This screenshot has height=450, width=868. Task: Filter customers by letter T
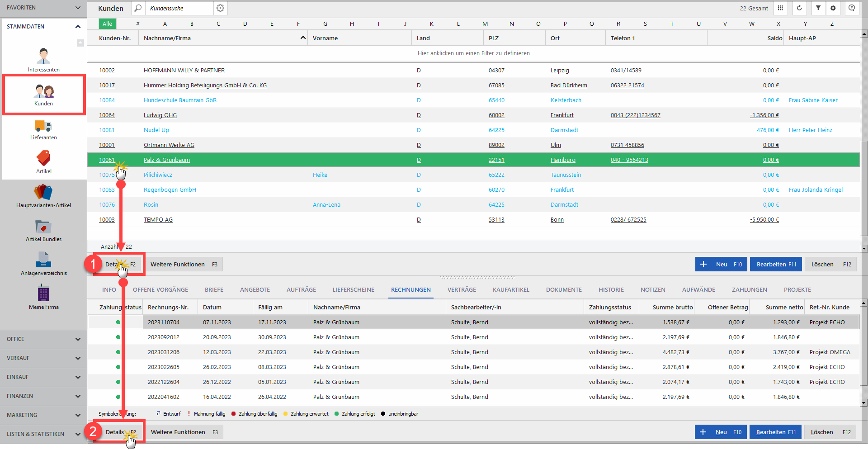coord(672,24)
